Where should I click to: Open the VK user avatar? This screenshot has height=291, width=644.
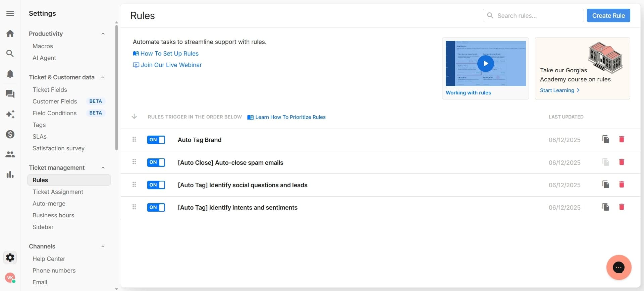(x=10, y=278)
